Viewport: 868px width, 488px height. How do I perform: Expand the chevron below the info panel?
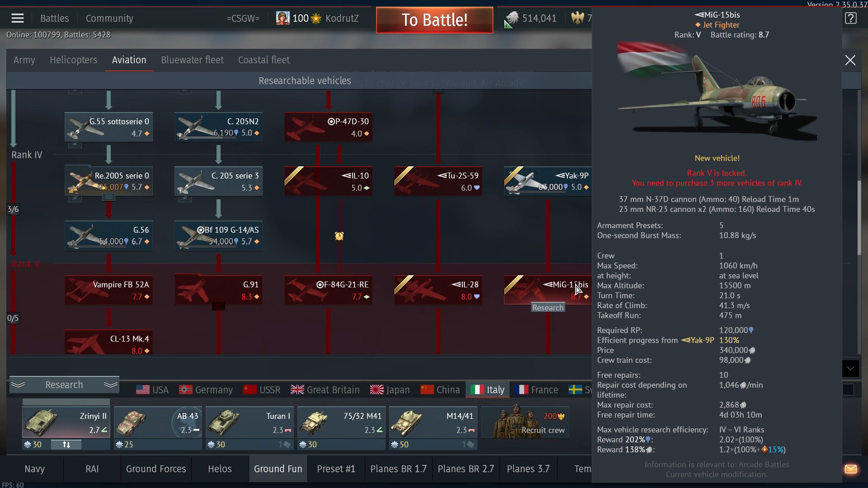point(850,369)
